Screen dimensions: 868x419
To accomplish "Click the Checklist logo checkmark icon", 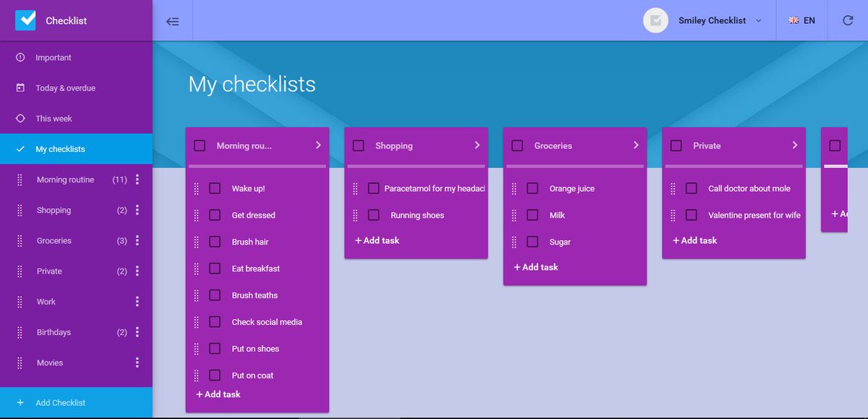I will click(x=25, y=20).
